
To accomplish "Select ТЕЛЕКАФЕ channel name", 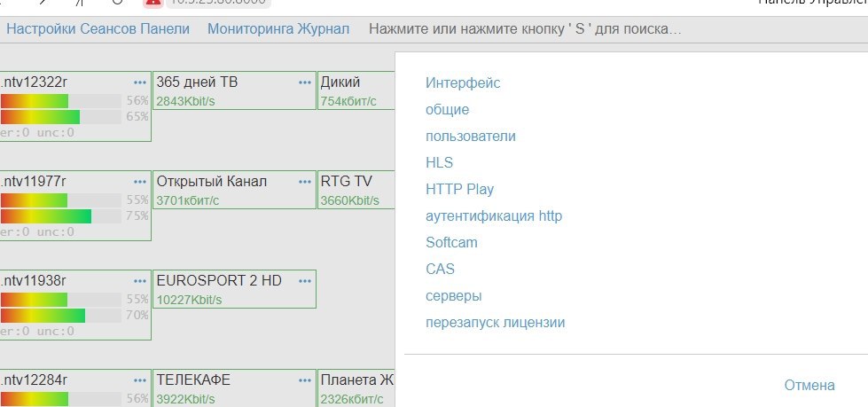I will (193, 380).
